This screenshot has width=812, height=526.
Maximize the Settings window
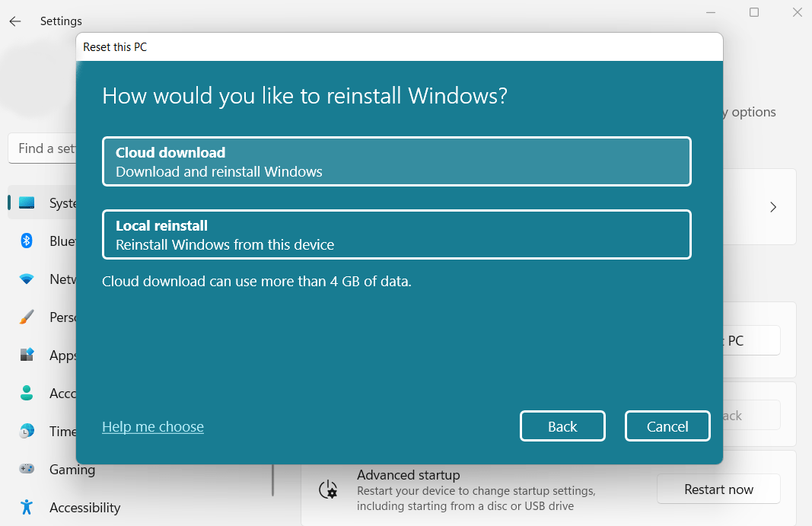pos(754,12)
